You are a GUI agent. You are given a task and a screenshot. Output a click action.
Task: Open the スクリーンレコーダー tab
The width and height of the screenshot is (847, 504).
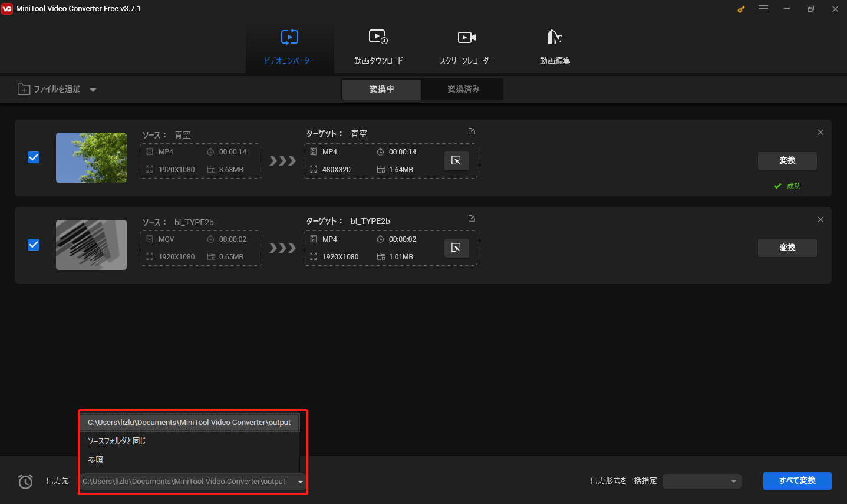click(467, 47)
